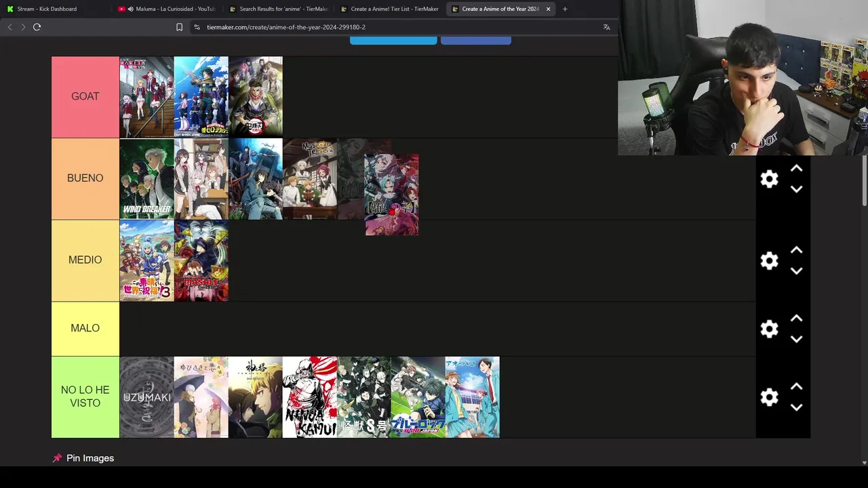The image size is (868, 488).
Task: Click the pin icon next to Pin Images
Action: pos(57,458)
